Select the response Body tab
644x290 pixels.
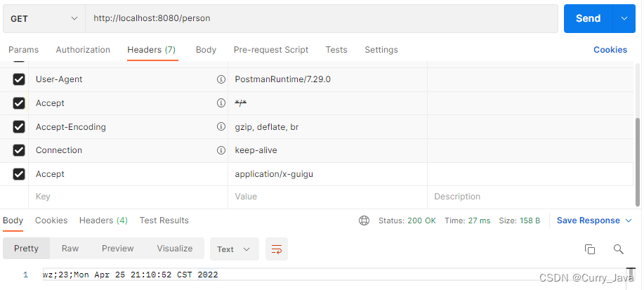click(13, 220)
